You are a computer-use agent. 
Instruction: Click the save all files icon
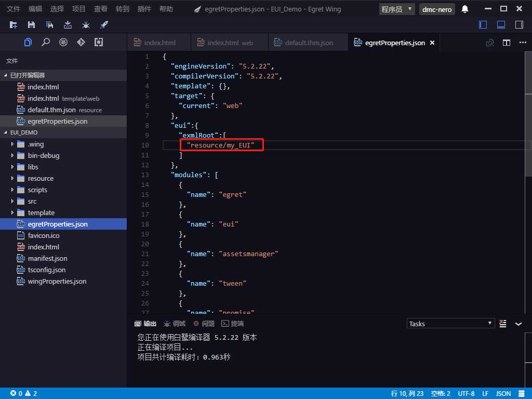49,25
